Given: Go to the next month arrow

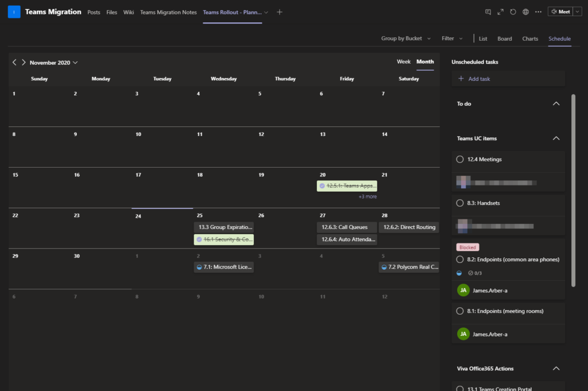Looking at the screenshot, I should click(24, 62).
